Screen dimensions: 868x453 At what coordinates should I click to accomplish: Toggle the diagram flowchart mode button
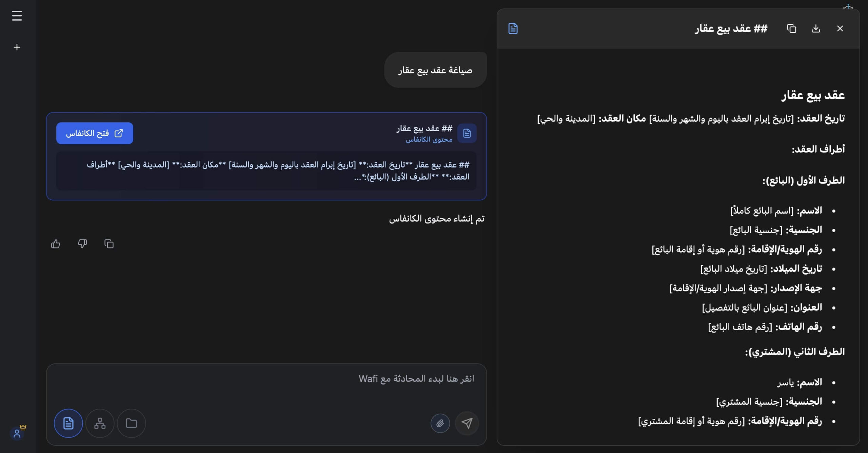(100, 423)
